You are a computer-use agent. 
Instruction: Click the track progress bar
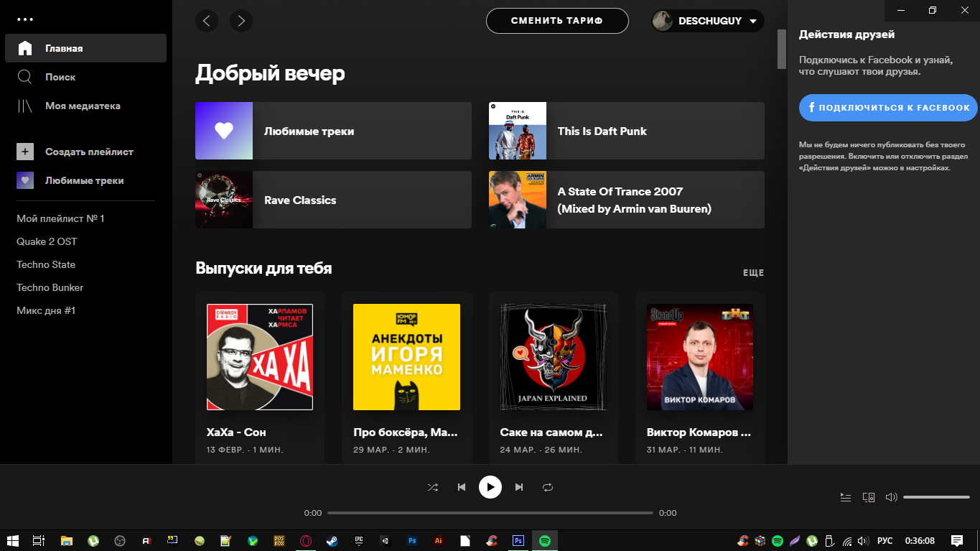(490, 513)
